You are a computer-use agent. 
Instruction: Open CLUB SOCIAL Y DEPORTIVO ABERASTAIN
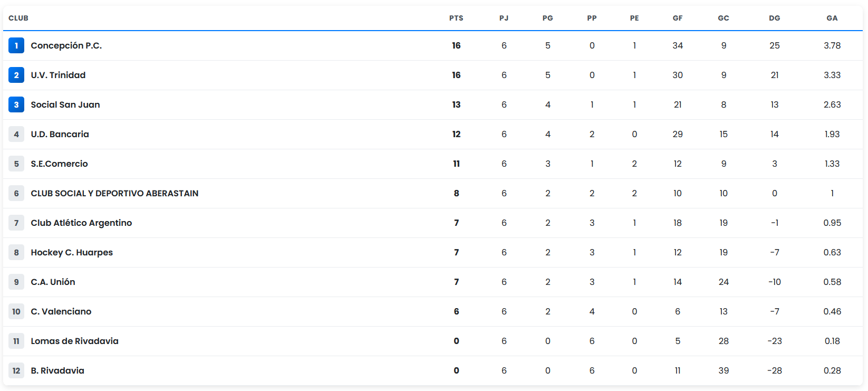click(x=114, y=193)
